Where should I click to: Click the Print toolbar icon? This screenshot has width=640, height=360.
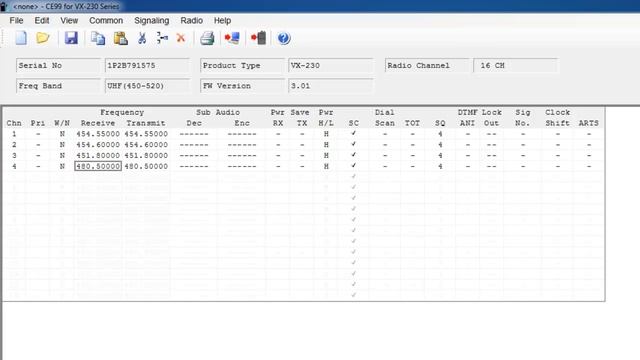tap(207, 38)
